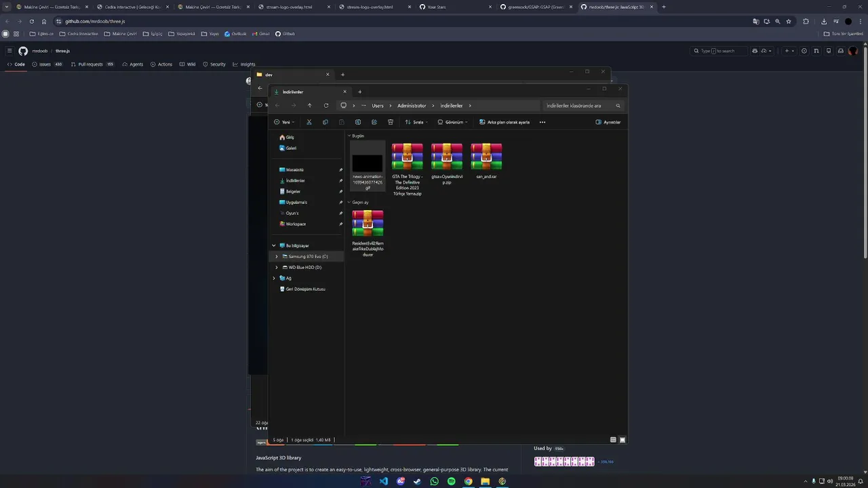This screenshot has width=868, height=488.
Task: Click the Copy icon in İndirilenler toolbar
Action: click(325, 122)
